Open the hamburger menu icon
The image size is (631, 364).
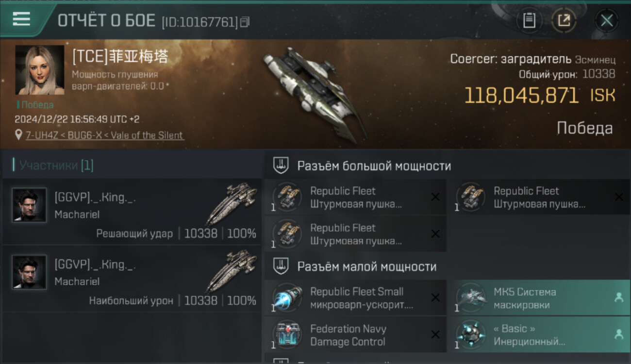[21, 19]
